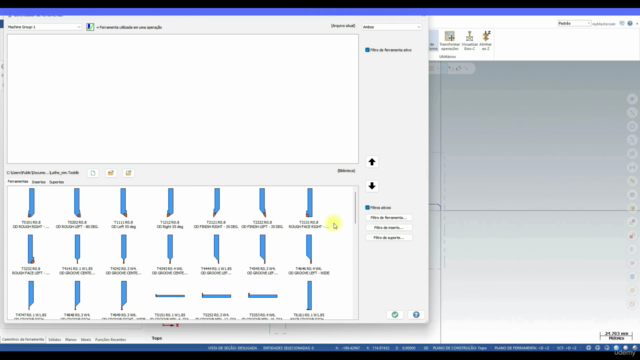Screen dimensions: 640x360
Task: Click the Lathe_mm.Tooldb library path text
Action: [43, 173]
